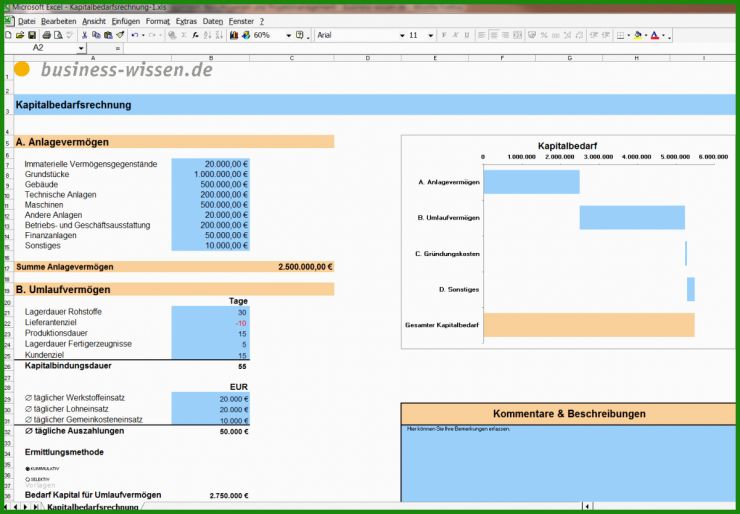The height and width of the screenshot is (514, 740).
Task: Open the ? help menu
Action: point(262,21)
